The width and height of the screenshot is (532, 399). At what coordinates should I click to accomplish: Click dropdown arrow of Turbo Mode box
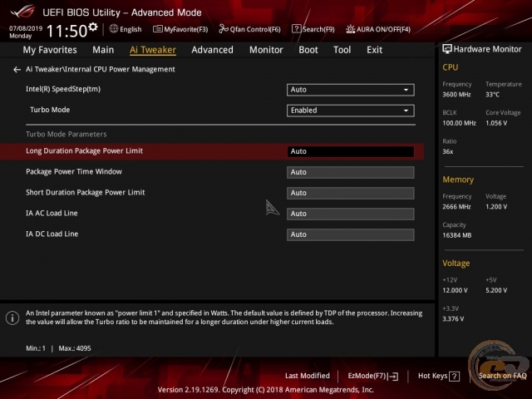pyautogui.click(x=406, y=111)
